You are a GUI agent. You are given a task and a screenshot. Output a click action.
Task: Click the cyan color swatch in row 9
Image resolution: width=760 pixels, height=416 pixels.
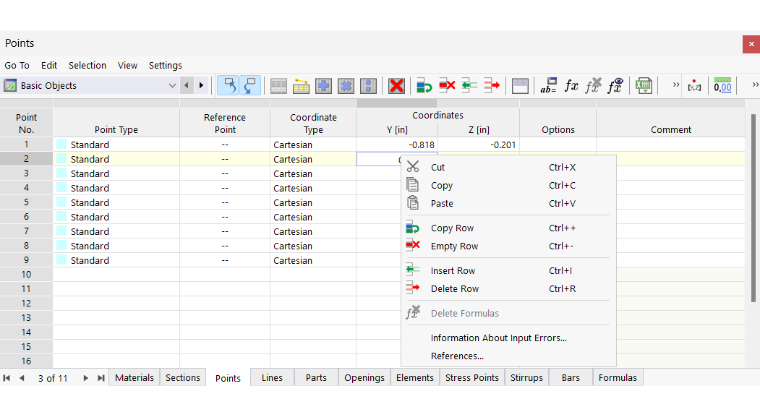tap(62, 260)
